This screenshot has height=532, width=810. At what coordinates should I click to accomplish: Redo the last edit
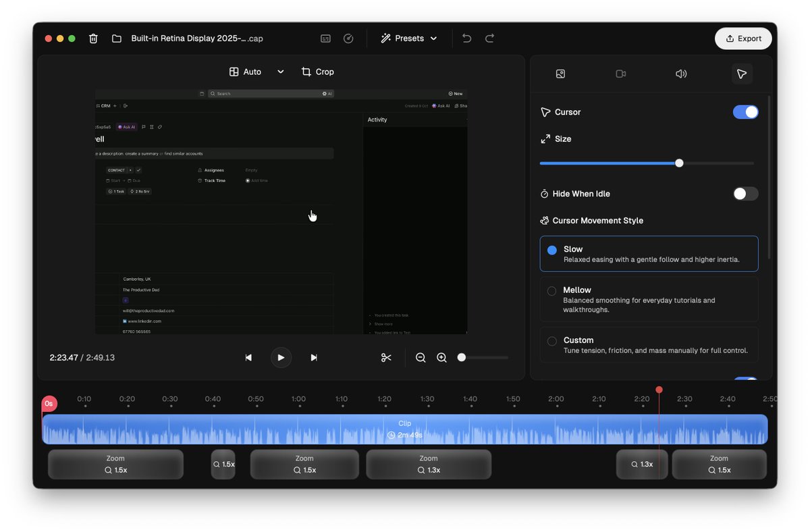tap(490, 38)
